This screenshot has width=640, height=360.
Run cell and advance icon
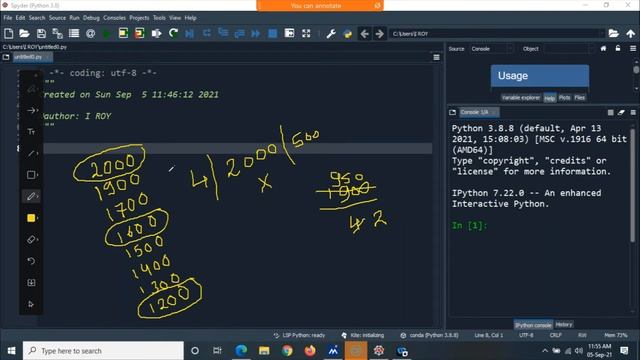140,33
